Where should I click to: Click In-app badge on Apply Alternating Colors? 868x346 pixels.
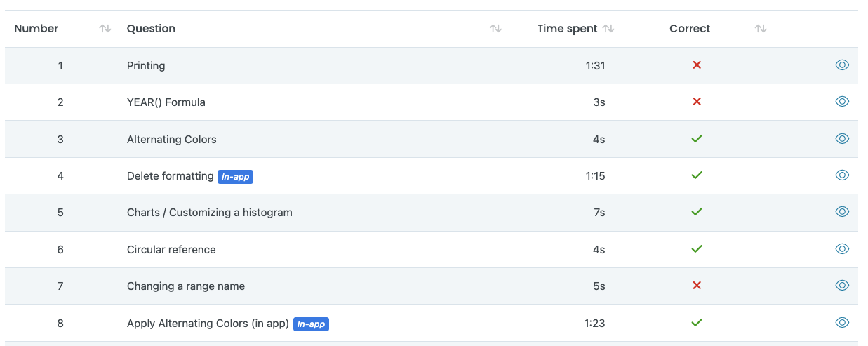tap(311, 324)
